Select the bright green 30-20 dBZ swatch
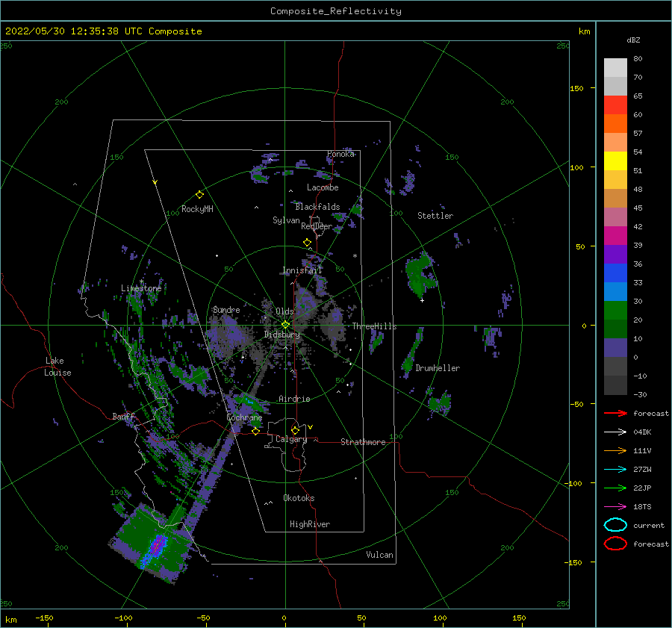This screenshot has width=672, height=628. pyautogui.click(x=615, y=311)
